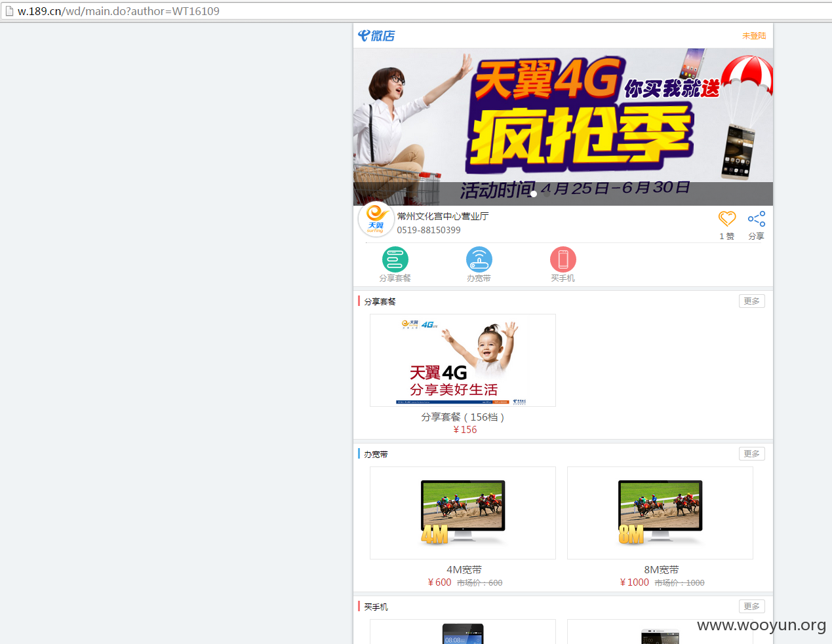The height and width of the screenshot is (644, 832).
Task: Open the 8M broadband product image
Action: click(x=660, y=513)
